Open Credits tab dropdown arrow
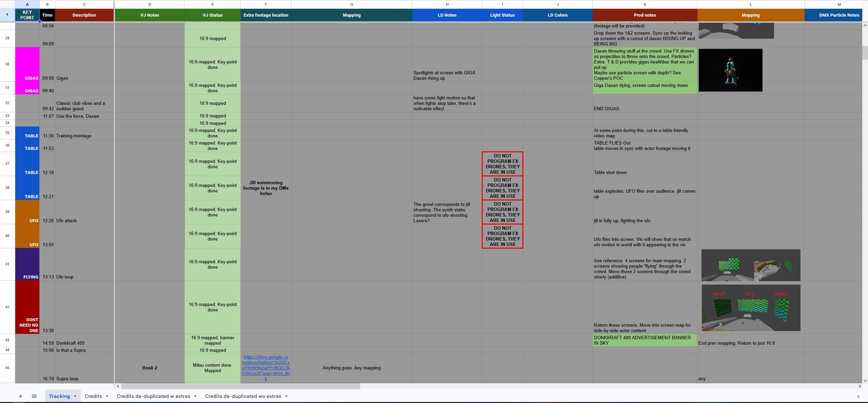Screen dimensions: 868x403 click(x=107, y=396)
